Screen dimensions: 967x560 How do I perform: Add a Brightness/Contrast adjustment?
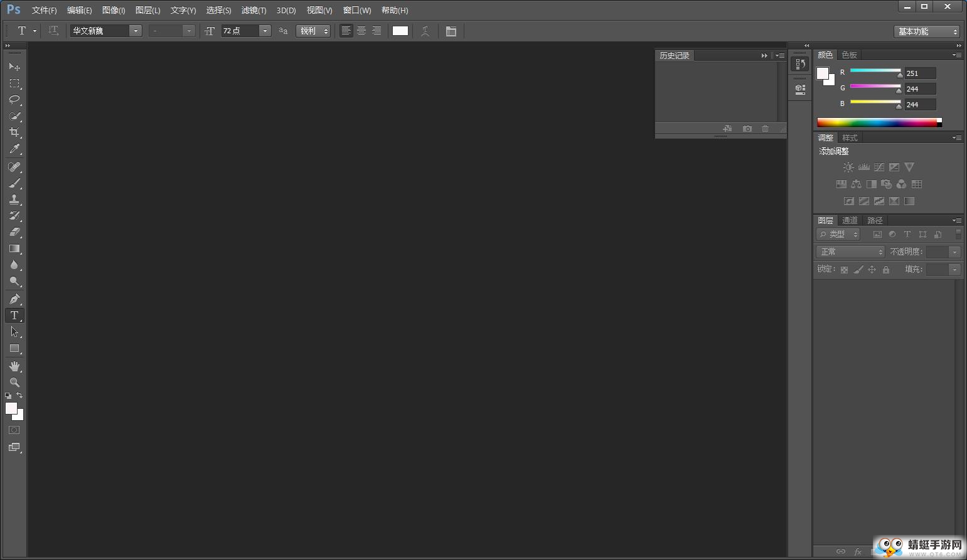848,167
